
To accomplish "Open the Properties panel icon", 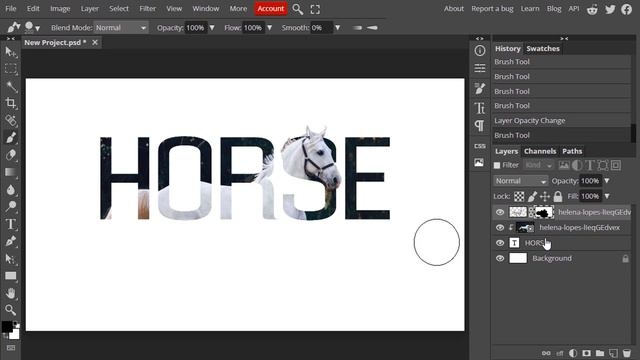I will (x=480, y=68).
